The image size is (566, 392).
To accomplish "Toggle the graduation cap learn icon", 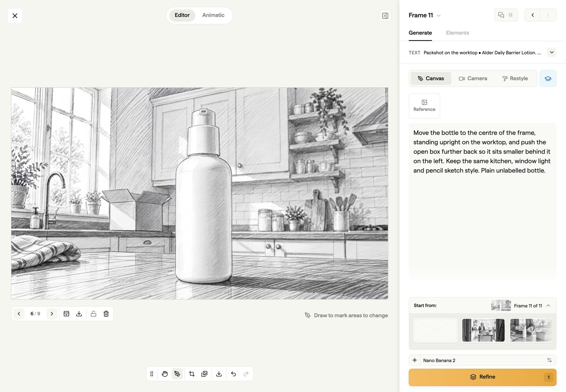I will click(548, 78).
